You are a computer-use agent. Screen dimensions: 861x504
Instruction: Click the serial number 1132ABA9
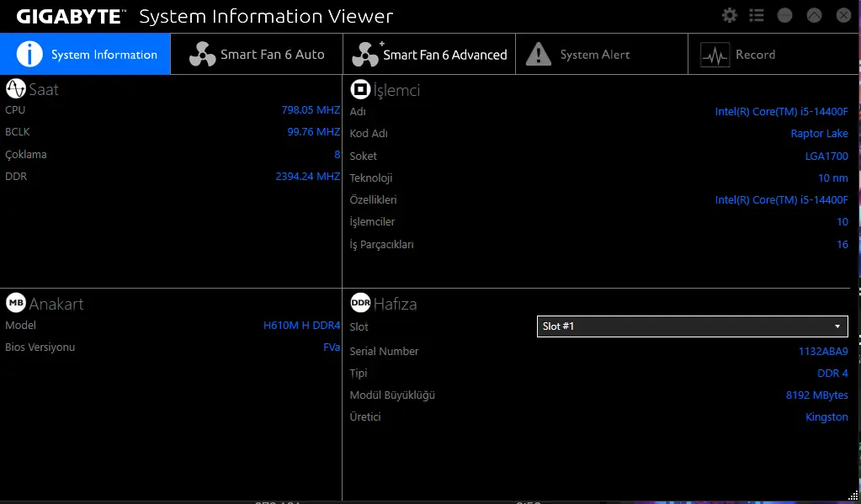pos(823,352)
